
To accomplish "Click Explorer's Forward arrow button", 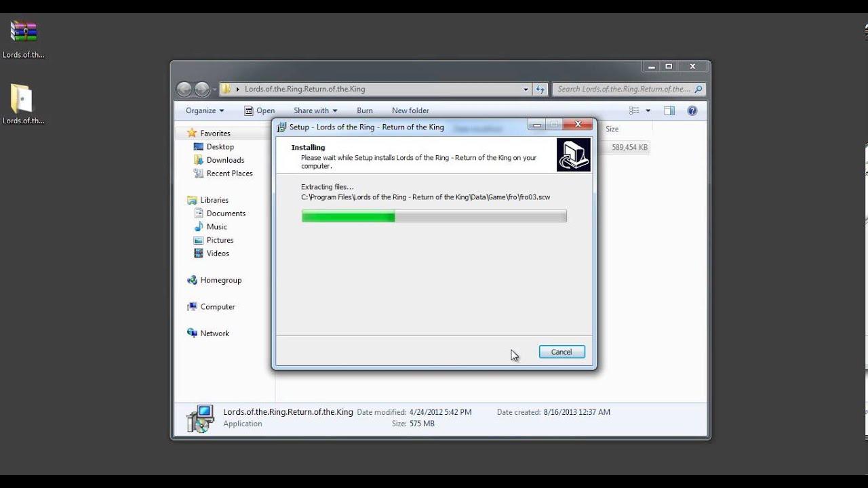I will click(202, 89).
